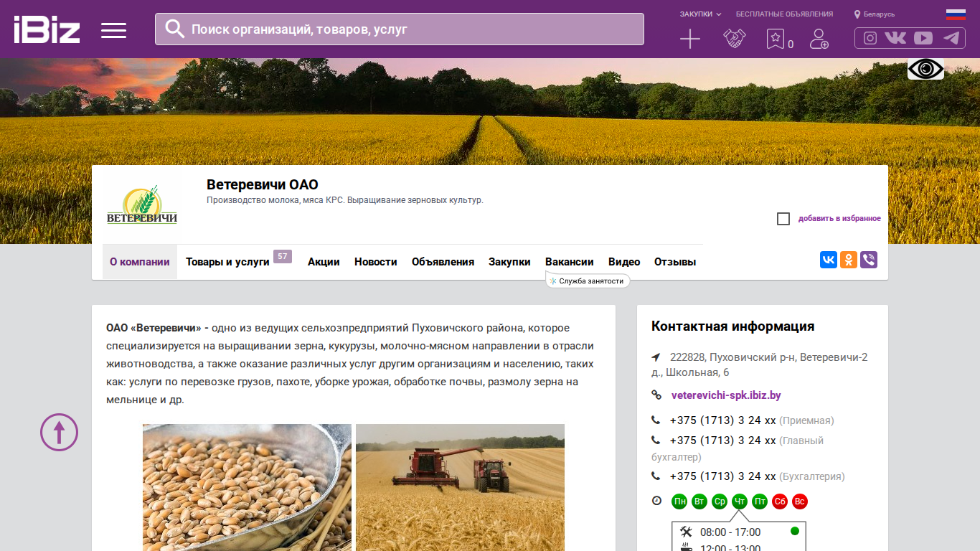Click the 57 items count badge
This screenshot has height=551, width=980.
pyautogui.click(x=283, y=256)
